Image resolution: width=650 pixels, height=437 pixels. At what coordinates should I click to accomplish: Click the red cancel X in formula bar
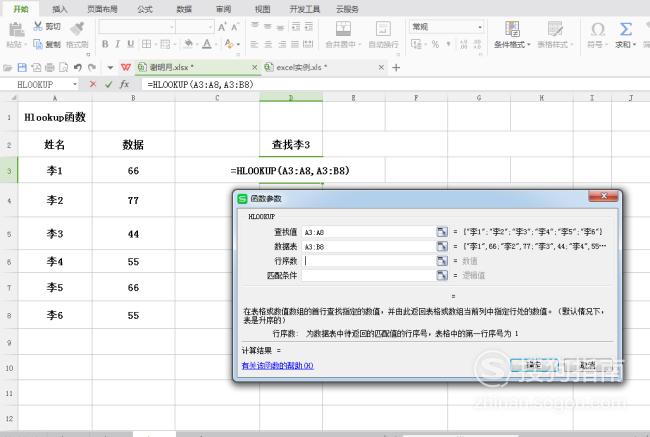pyautogui.click(x=93, y=84)
